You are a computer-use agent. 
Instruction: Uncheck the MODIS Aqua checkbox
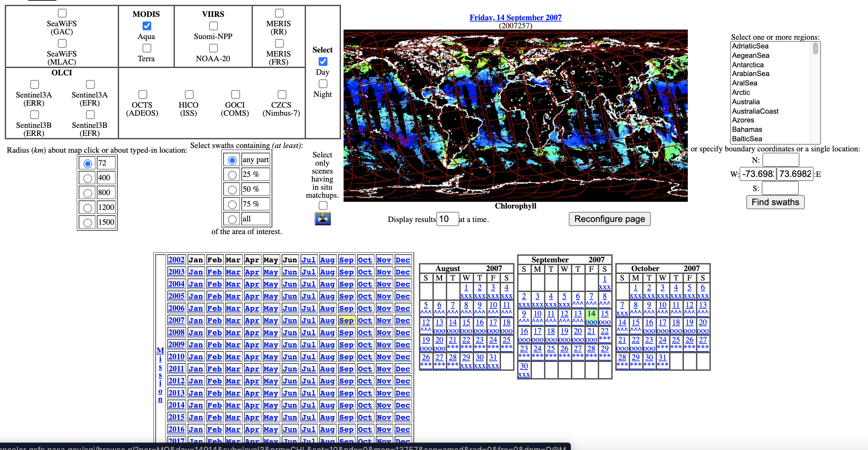(147, 26)
